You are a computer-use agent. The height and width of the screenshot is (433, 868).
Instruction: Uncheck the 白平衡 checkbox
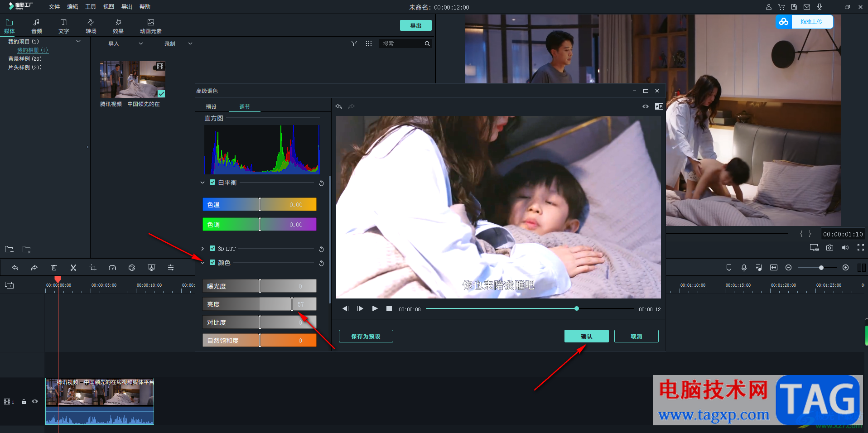(212, 182)
